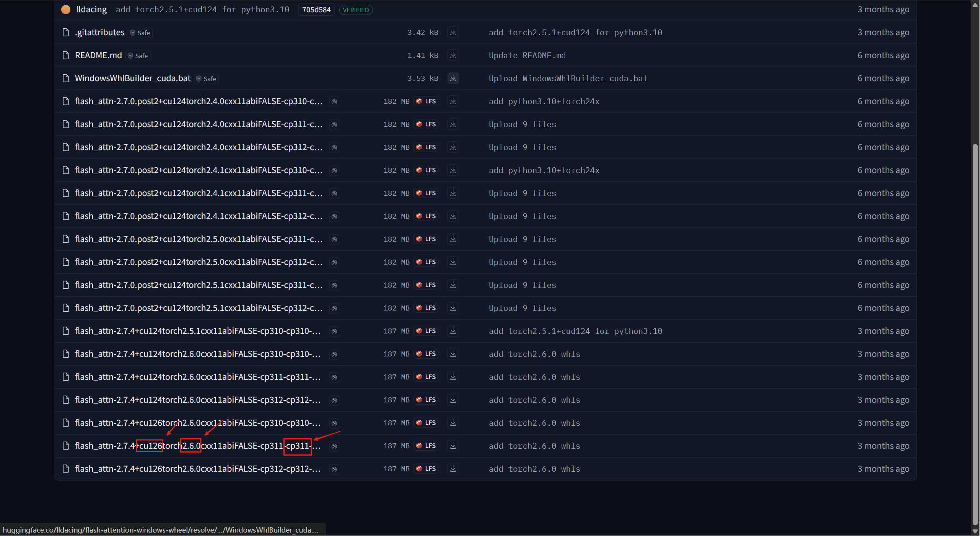This screenshot has height=536, width=980.
Task: Open flash_attn 2.7.4 cu126 cp312 wheel file
Action: [197, 469]
